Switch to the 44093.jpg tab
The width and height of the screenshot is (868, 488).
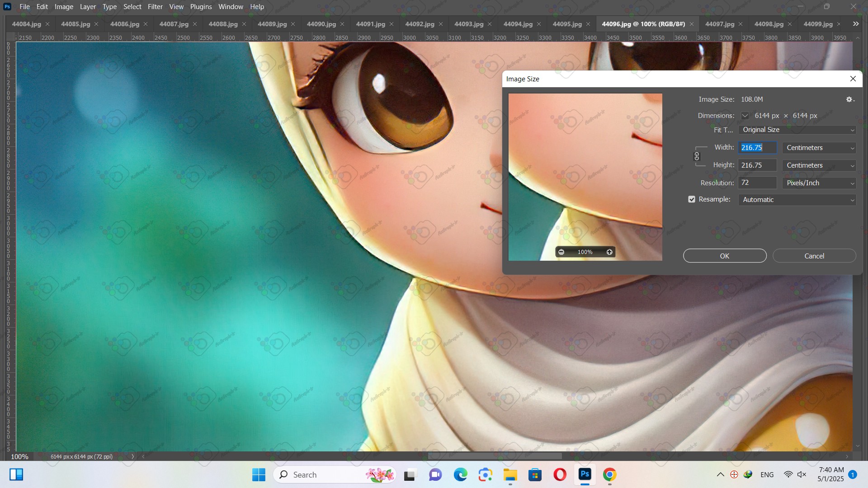click(469, 24)
